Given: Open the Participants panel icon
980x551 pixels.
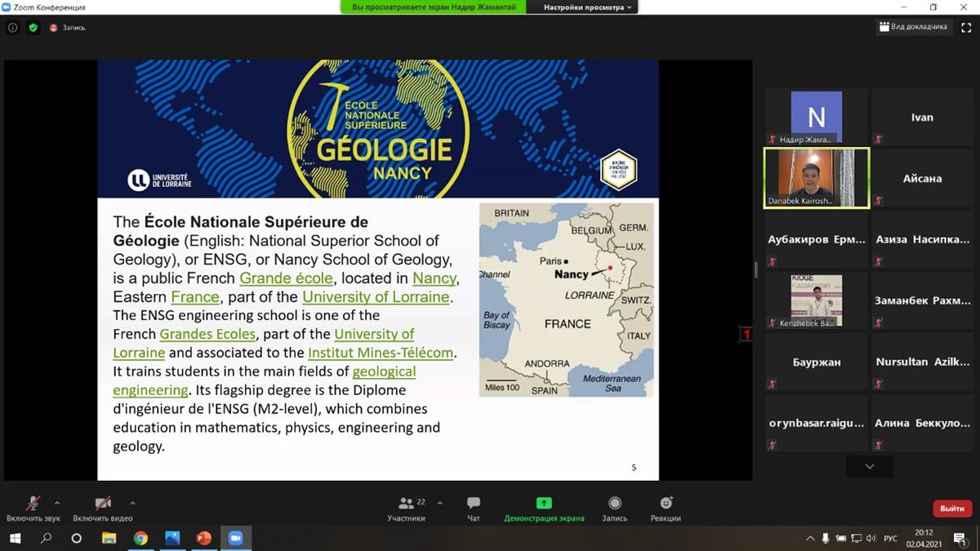Looking at the screenshot, I should point(406,504).
